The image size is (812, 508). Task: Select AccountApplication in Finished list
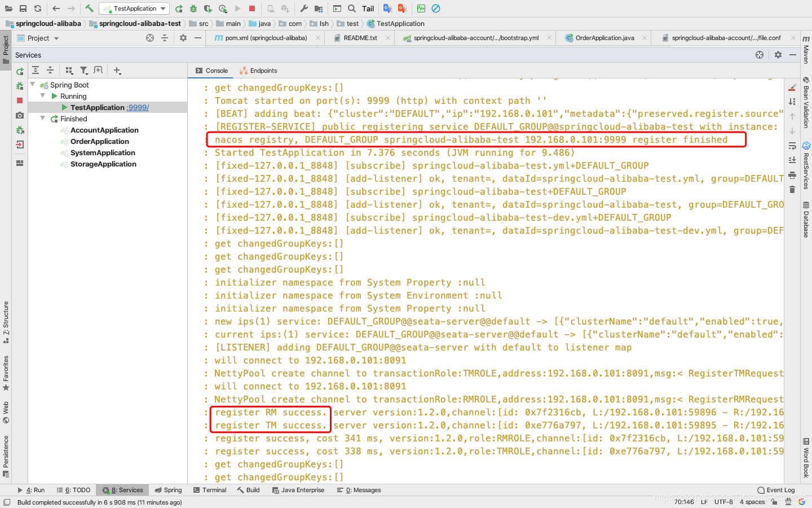pyautogui.click(x=104, y=130)
